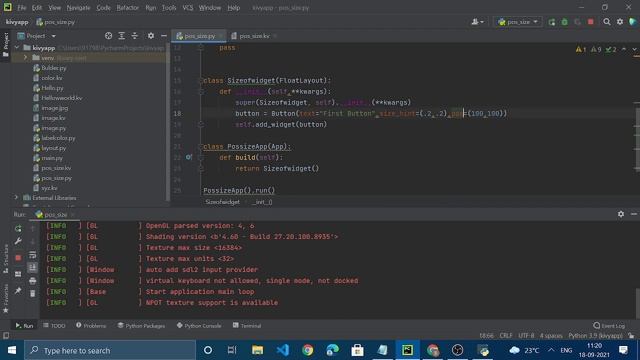The width and height of the screenshot is (640, 360).
Task: Click red Stop icon in Run panel
Action: [x=18, y=258]
